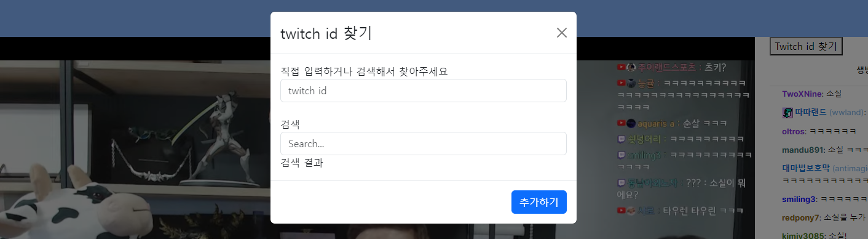
Task: Click the YouTube icon beside 추이랜드스포츠 message
Action: coord(621,67)
